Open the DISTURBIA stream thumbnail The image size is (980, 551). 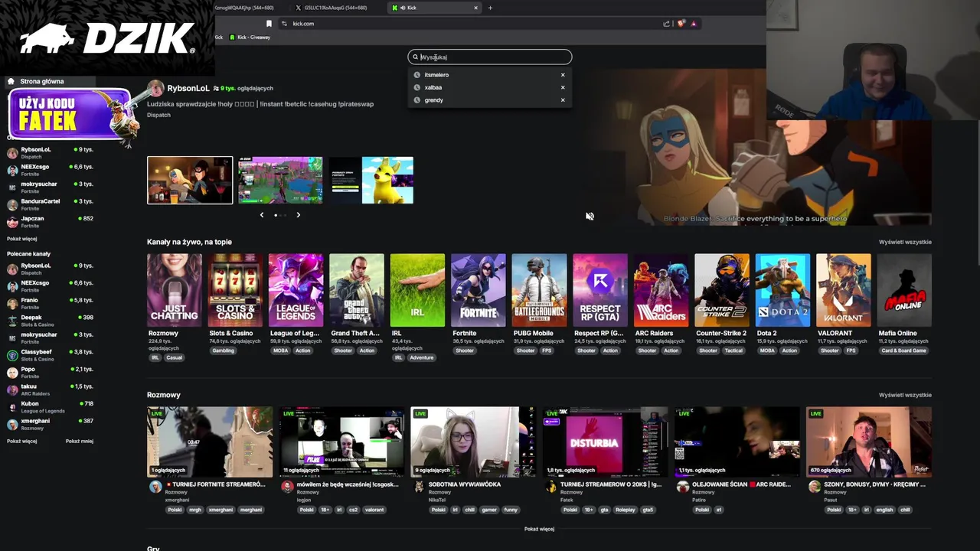605,442
